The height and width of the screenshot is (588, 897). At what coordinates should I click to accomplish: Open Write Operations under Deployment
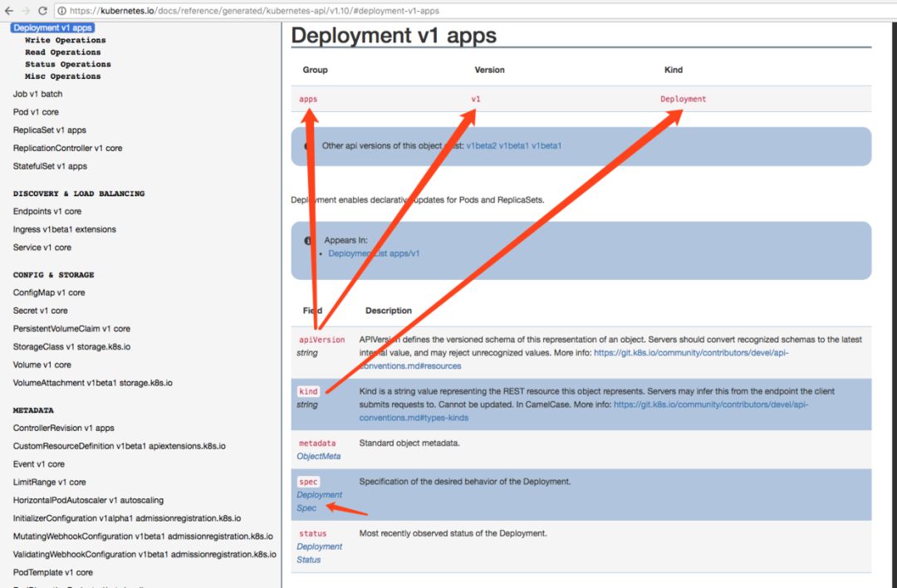[66, 40]
